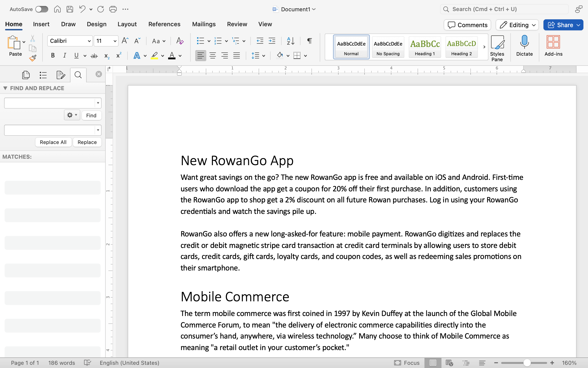Apply numbered list formatting
Screen dimensions: 588x368
click(218, 41)
